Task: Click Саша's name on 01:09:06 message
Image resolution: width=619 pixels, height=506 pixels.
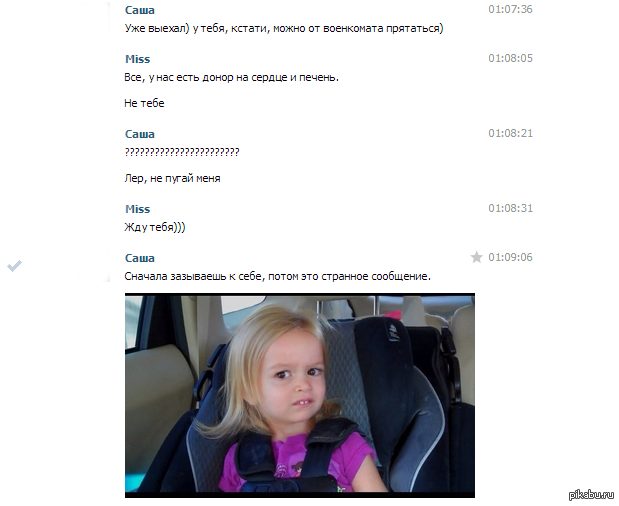Action: click(140, 258)
